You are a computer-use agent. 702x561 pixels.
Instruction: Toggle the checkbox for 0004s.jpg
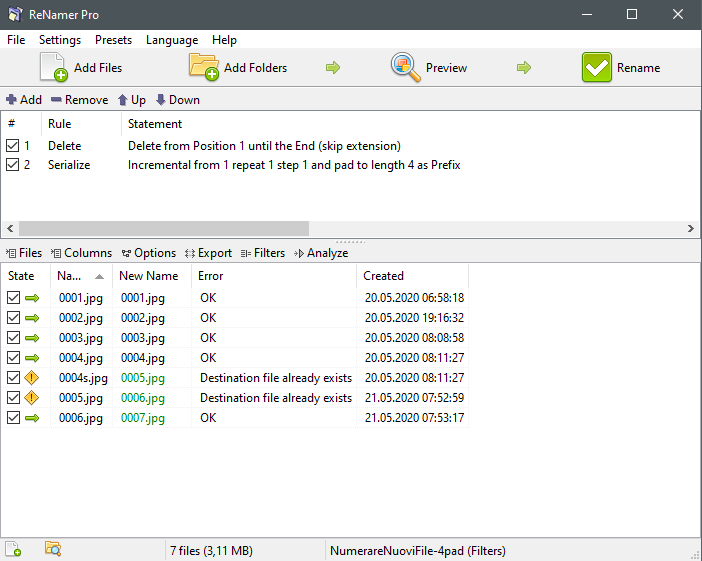(13, 377)
